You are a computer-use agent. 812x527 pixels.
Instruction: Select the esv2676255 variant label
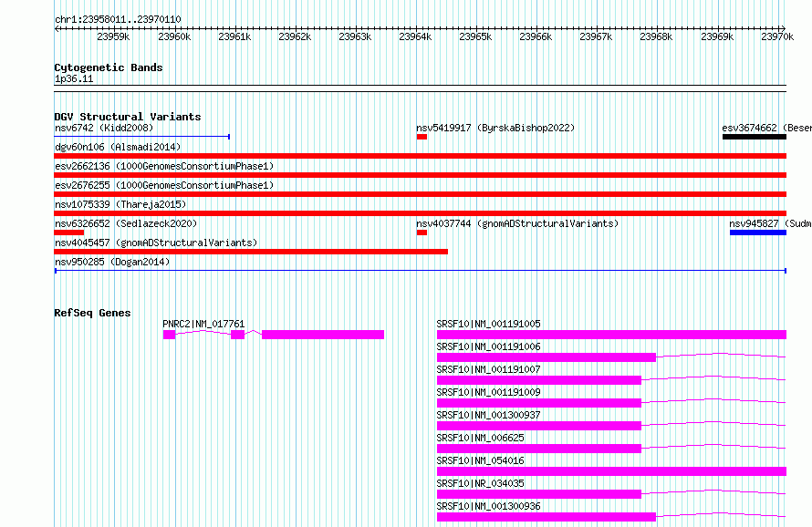pyautogui.click(x=164, y=185)
